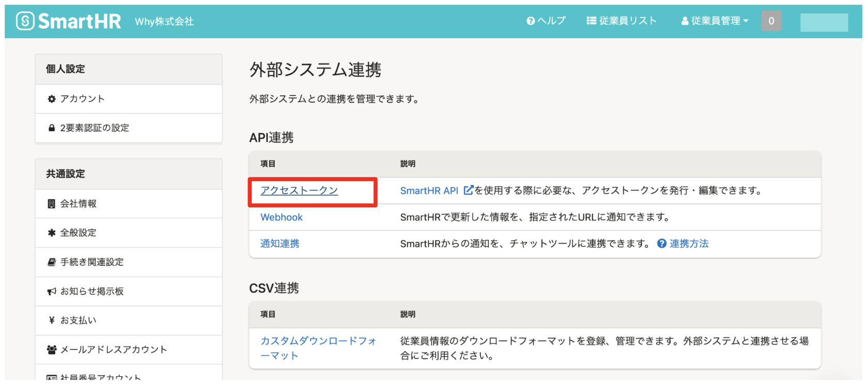Click the notification count 0 badge
Image resolution: width=868 pixels, height=386 pixels.
pyautogui.click(x=771, y=21)
